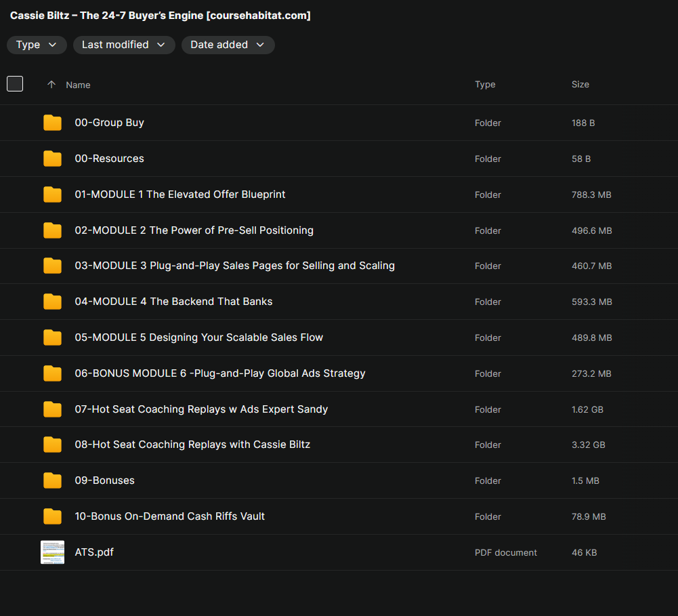This screenshot has width=678, height=616.
Task: Click the 3.32 GB size value
Action: (x=589, y=445)
